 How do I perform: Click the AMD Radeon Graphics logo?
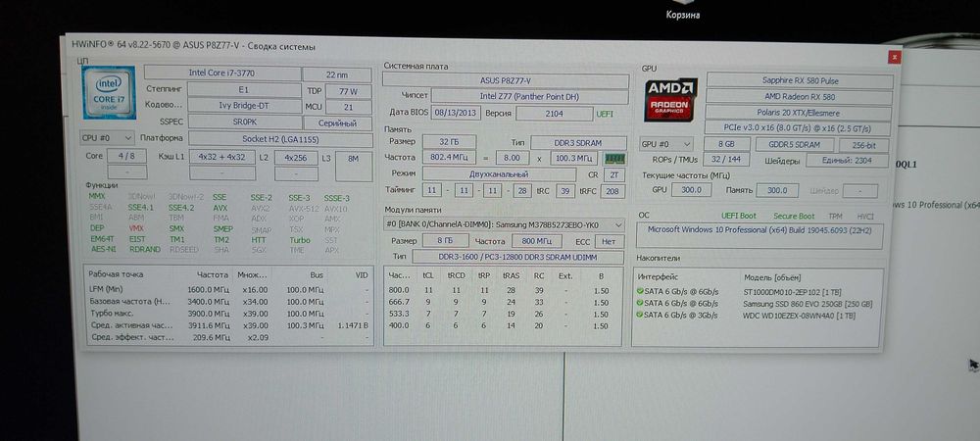[670, 100]
